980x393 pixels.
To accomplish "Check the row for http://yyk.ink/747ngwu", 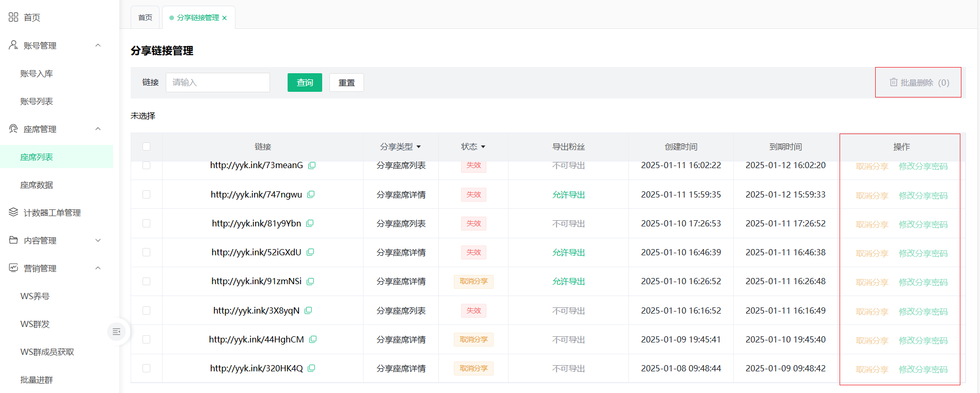I will pyautogui.click(x=147, y=194).
